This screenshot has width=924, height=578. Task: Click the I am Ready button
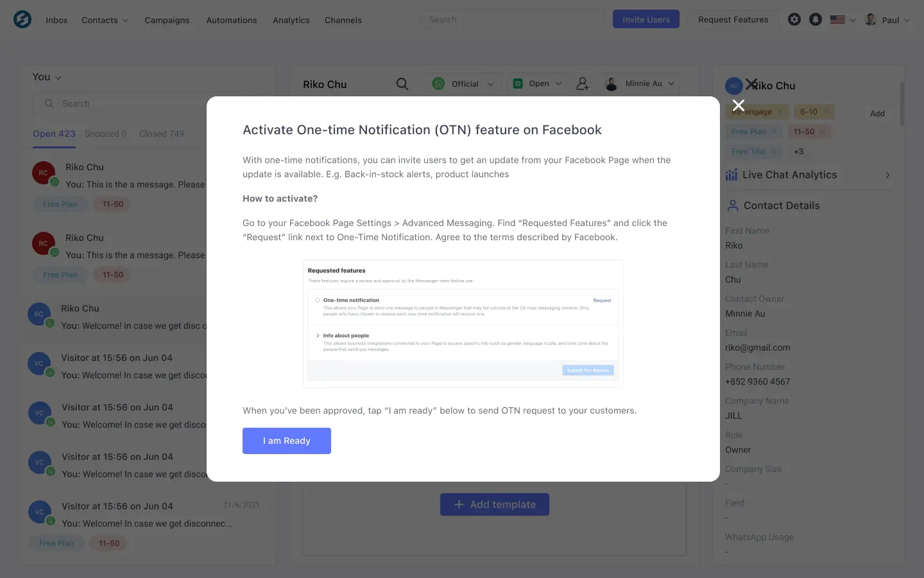(286, 441)
